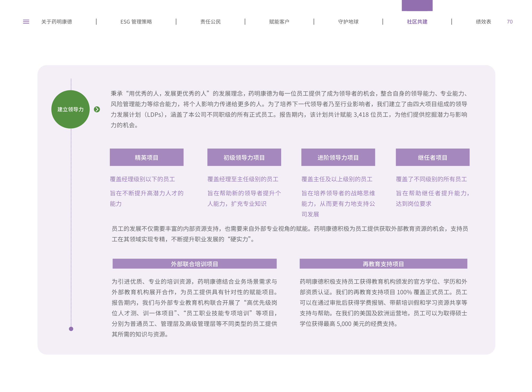The image size is (532, 392).
Task: Click the 覆盖经理级别以下的员工 text
Action: tap(142, 179)
